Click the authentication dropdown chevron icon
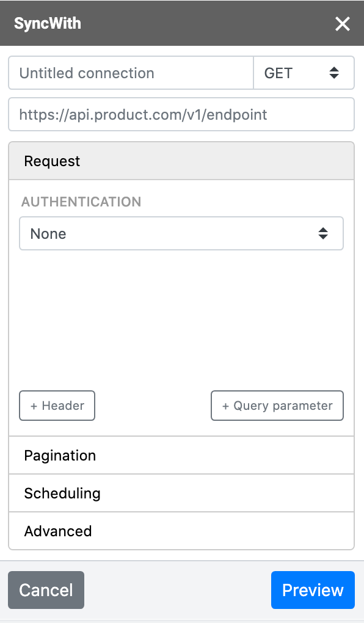The height and width of the screenshot is (623, 364). pos(322,233)
